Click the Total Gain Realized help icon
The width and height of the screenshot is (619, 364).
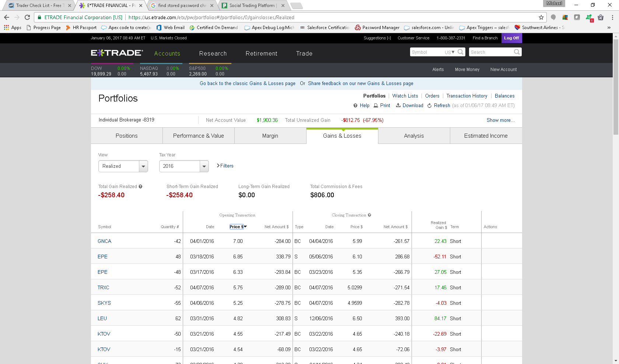tap(140, 187)
